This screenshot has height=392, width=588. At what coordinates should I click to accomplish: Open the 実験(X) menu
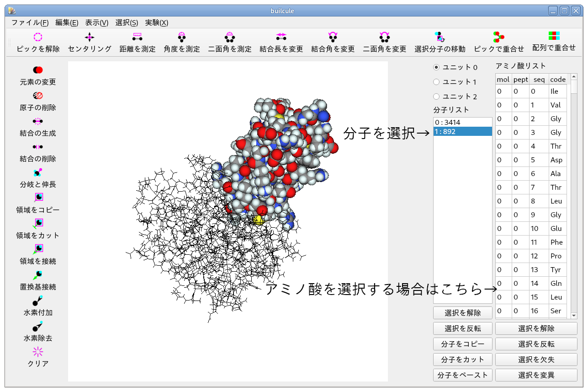pyautogui.click(x=156, y=22)
